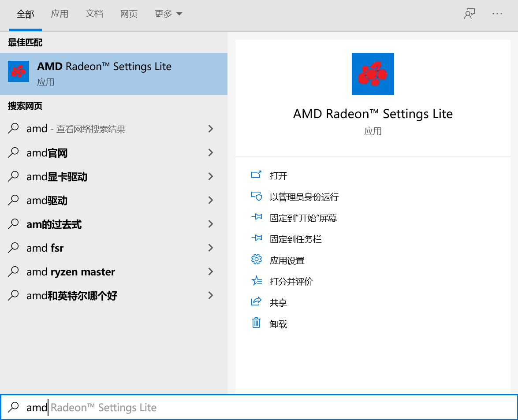Screen dimensions: 518x420
Task: Click the pin icon for 固定到任务栏
Action: pos(257,238)
